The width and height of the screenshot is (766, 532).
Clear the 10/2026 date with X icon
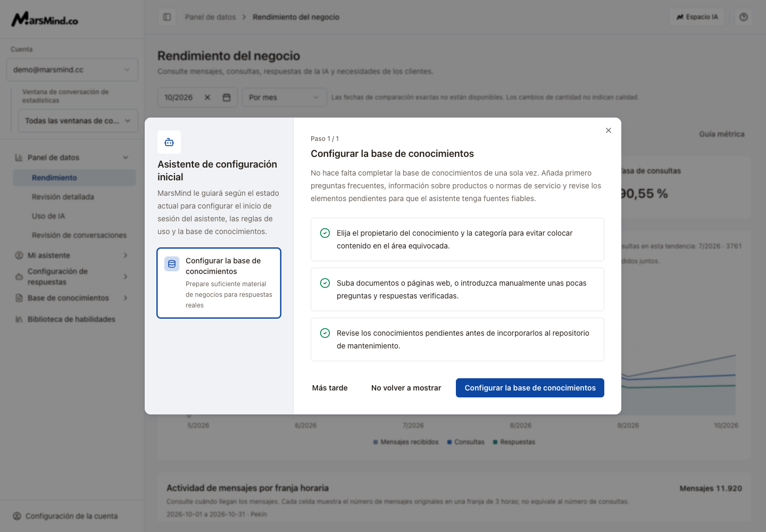pos(207,97)
